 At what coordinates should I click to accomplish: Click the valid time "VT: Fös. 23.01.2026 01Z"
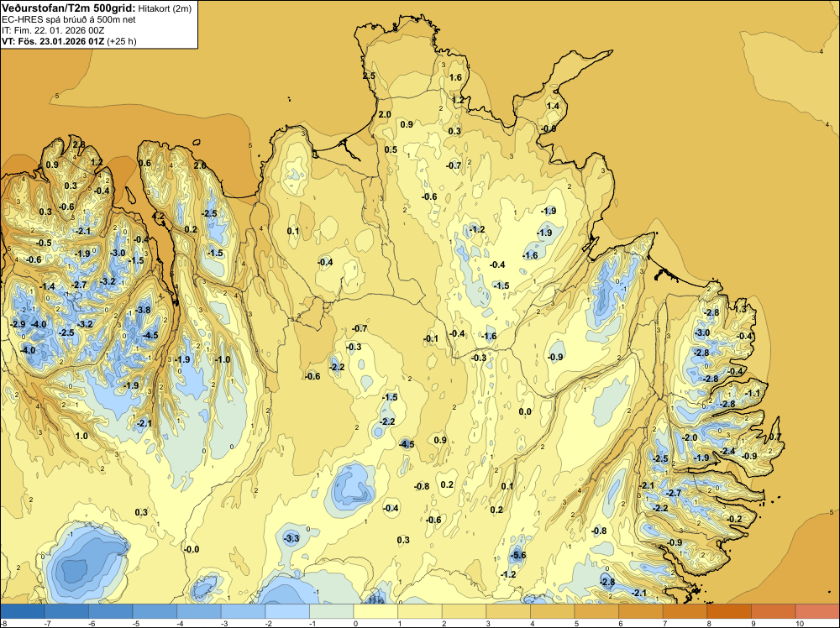(53, 41)
